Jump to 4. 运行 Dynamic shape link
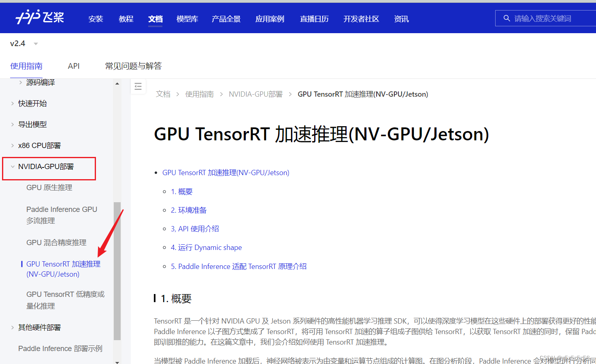The width and height of the screenshot is (596, 364). 206,248
